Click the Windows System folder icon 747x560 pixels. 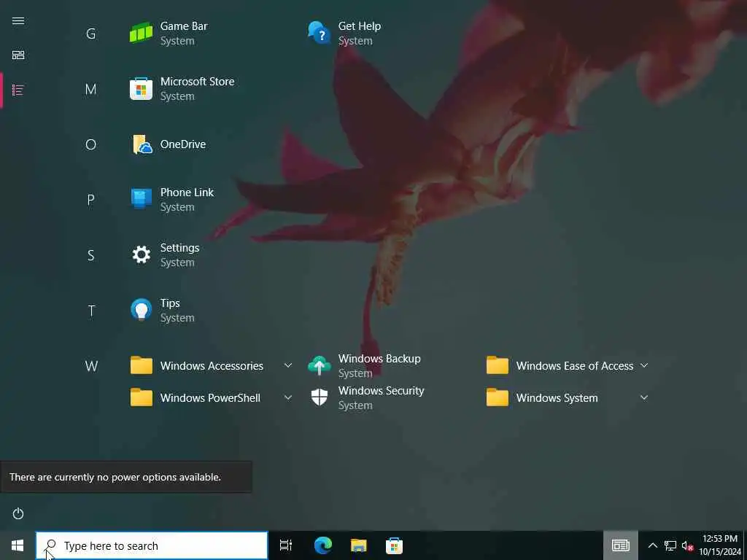click(x=498, y=397)
